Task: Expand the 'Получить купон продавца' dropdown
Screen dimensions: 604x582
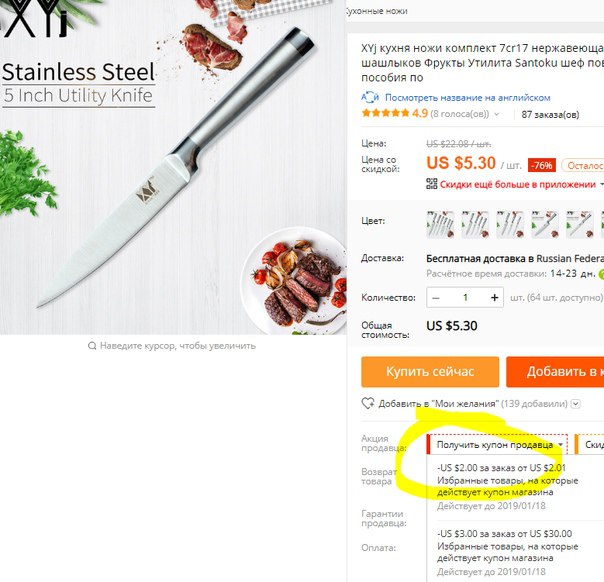Action: tap(498, 444)
